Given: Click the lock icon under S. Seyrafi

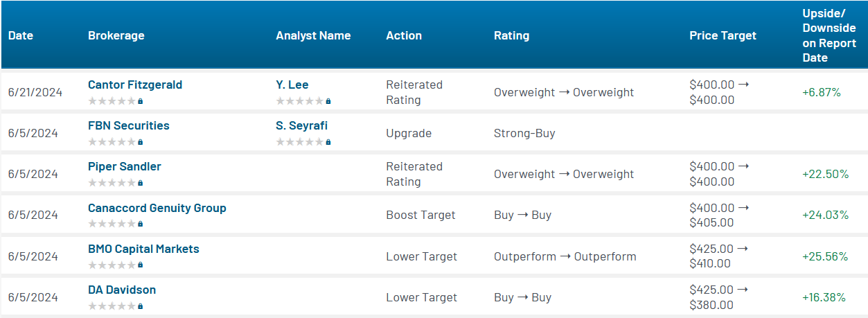Looking at the screenshot, I should click(328, 142).
